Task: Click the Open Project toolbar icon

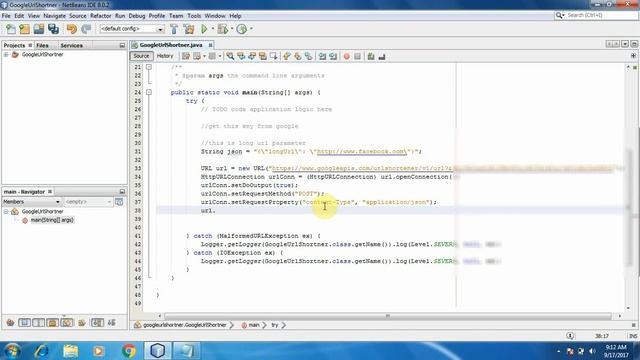Action: pyautogui.click(x=39, y=29)
